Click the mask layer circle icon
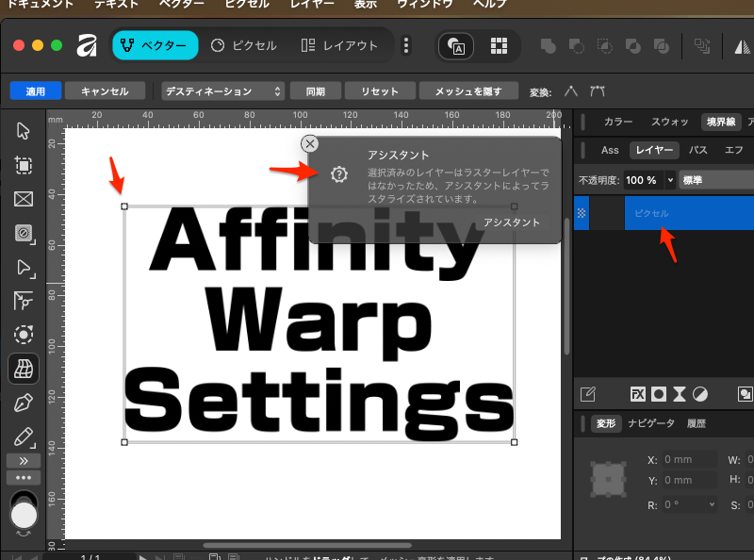 point(659,393)
